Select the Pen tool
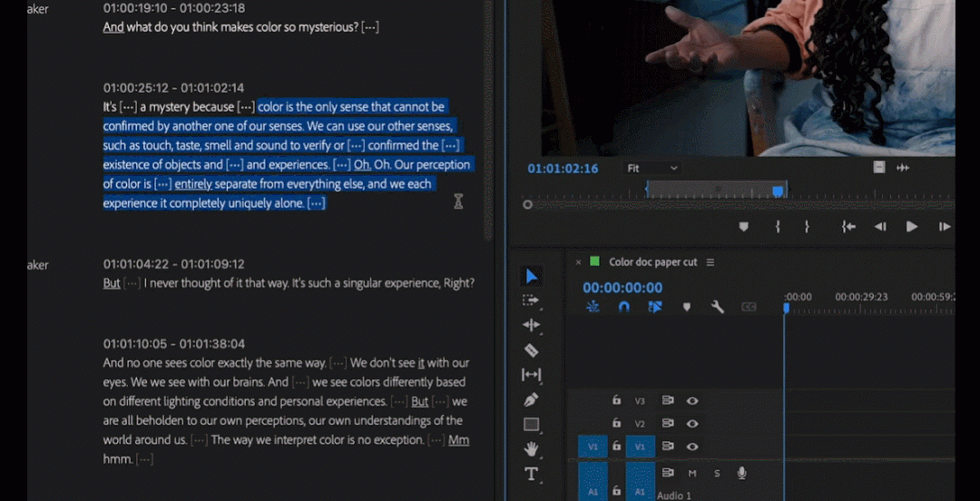The image size is (980, 501). 531,399
